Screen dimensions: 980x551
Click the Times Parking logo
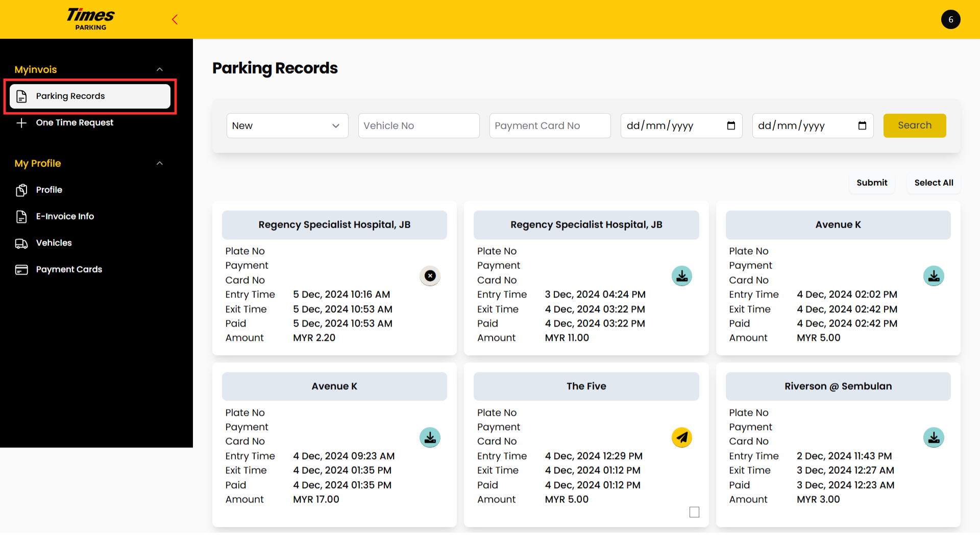pos(91,19)
